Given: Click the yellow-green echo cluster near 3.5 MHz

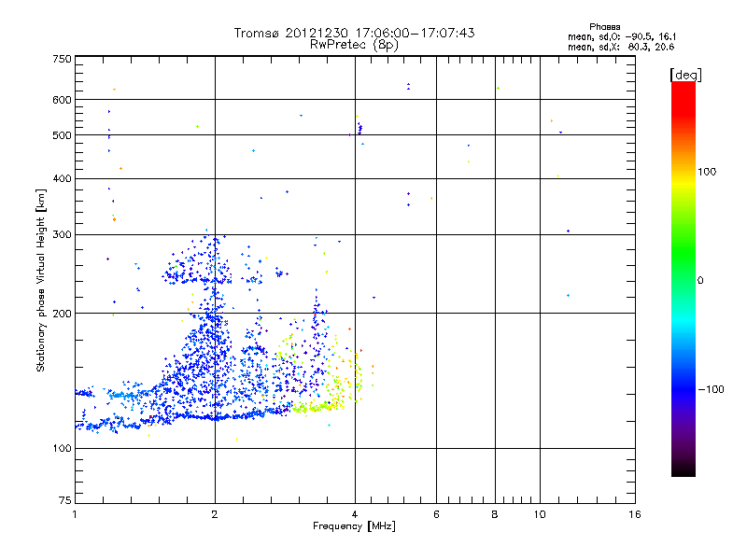Looking at the screenshot, I should [x=317, y=407].
